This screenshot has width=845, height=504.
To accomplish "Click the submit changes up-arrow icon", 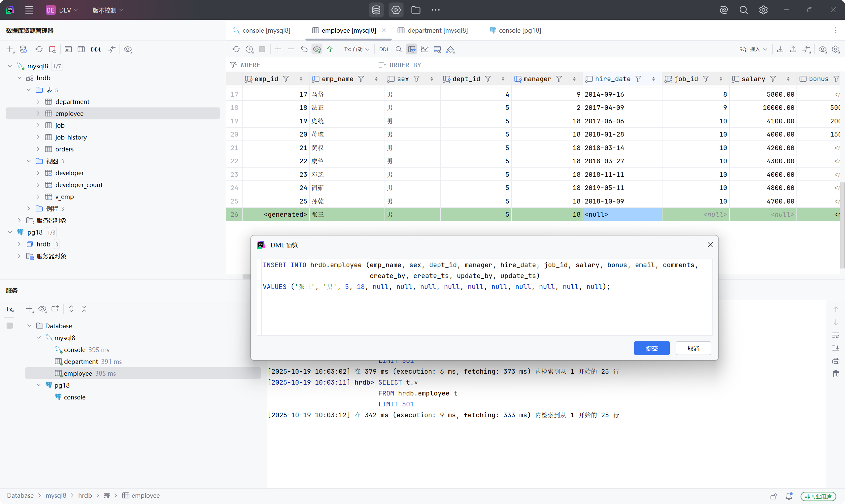I will (329, 49).
